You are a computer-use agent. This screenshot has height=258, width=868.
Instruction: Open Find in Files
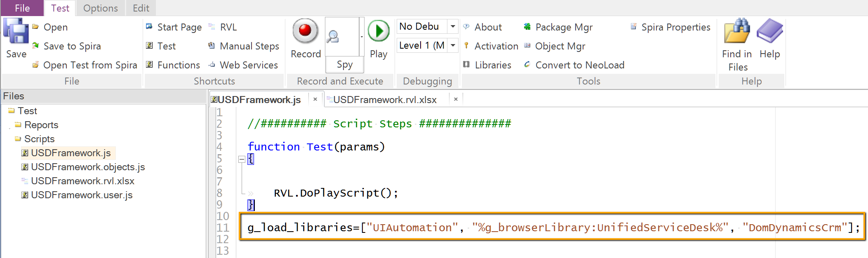737,31
